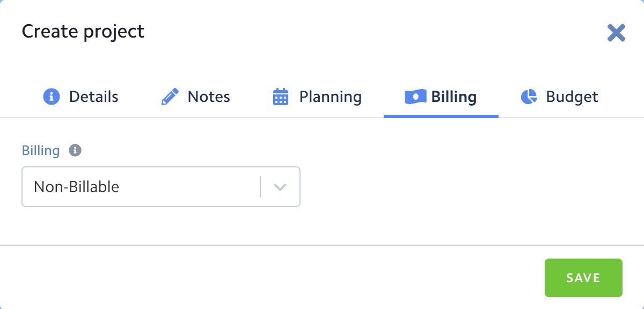Click the SAVE button

tap(583, 277)
